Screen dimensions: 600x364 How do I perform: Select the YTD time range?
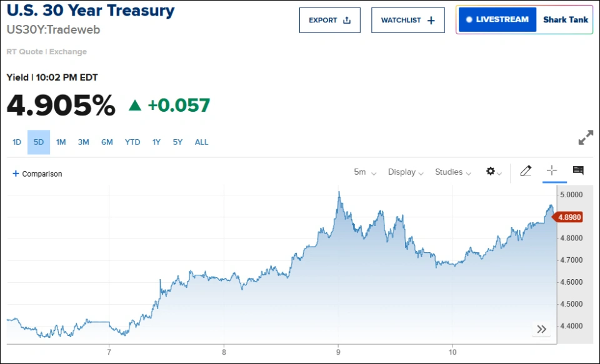pyautogui.click(x=132, y=142)
